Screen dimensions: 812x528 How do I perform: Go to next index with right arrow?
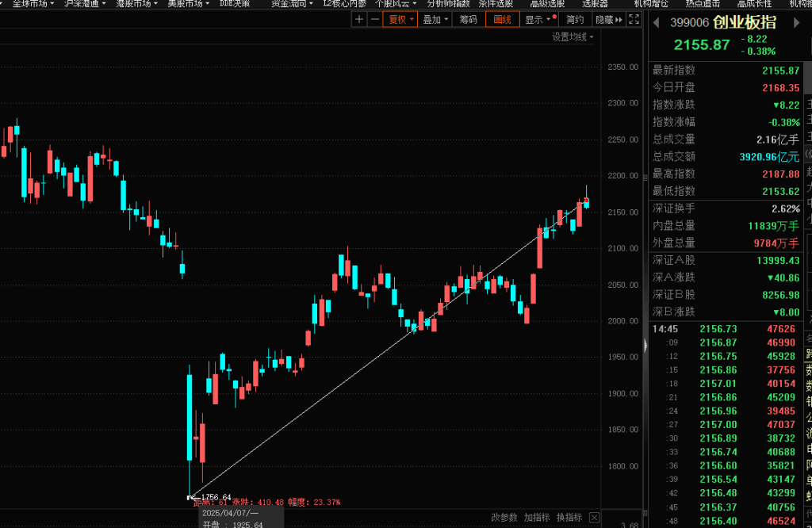[x=796, y=23]
